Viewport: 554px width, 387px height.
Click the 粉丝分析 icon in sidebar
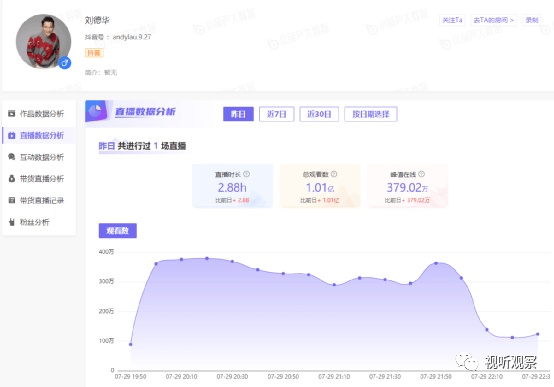(x=12, y=222)
